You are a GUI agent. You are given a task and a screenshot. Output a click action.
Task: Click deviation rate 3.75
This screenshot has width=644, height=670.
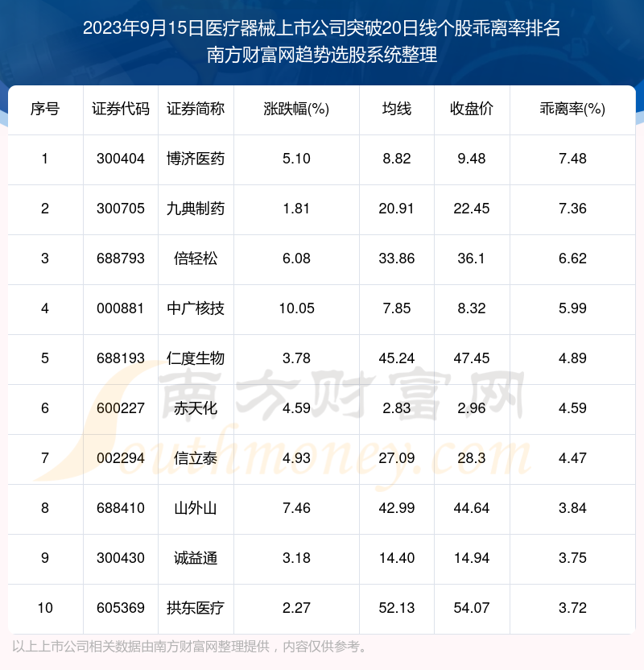[572, 558]
